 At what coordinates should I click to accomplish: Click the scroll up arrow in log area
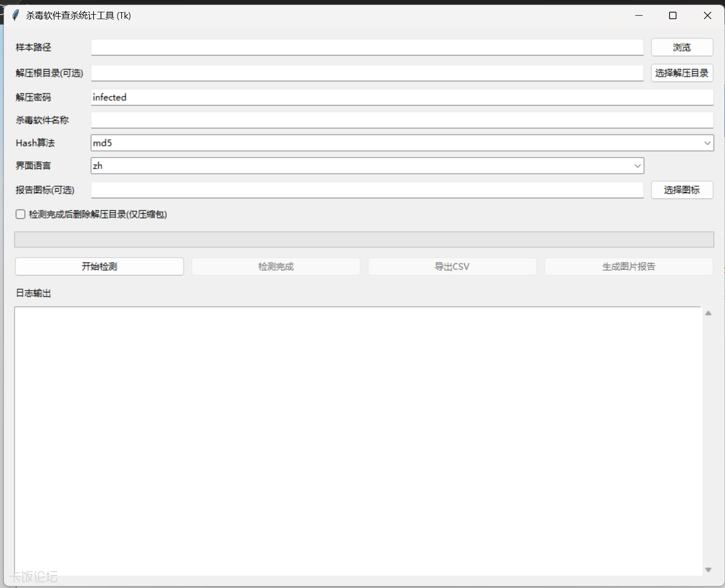pos(708,313)
